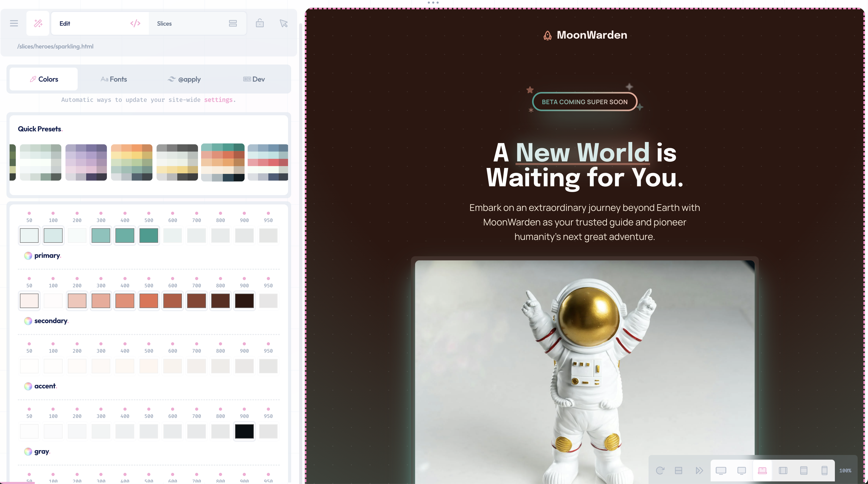
Task: Switch to the Fonts tab
Action: (x=114, y=79)
